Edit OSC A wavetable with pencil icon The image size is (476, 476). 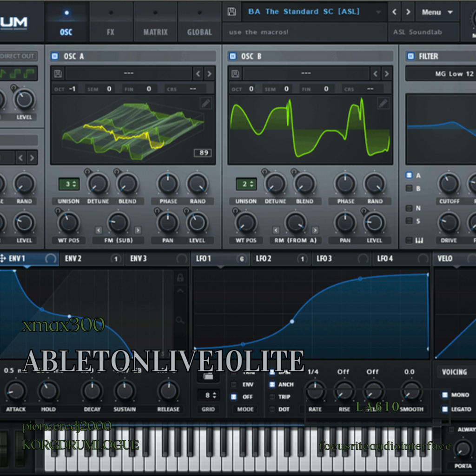pos(206,103)
